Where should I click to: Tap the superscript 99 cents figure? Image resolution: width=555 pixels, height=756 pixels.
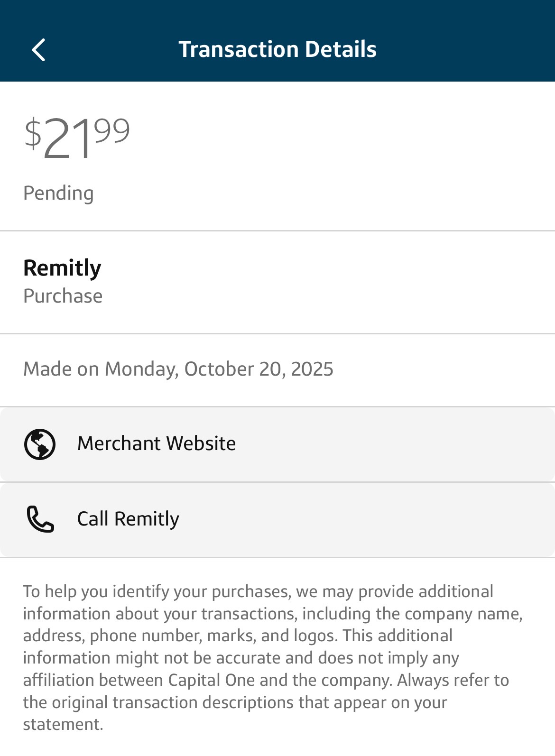112,130
